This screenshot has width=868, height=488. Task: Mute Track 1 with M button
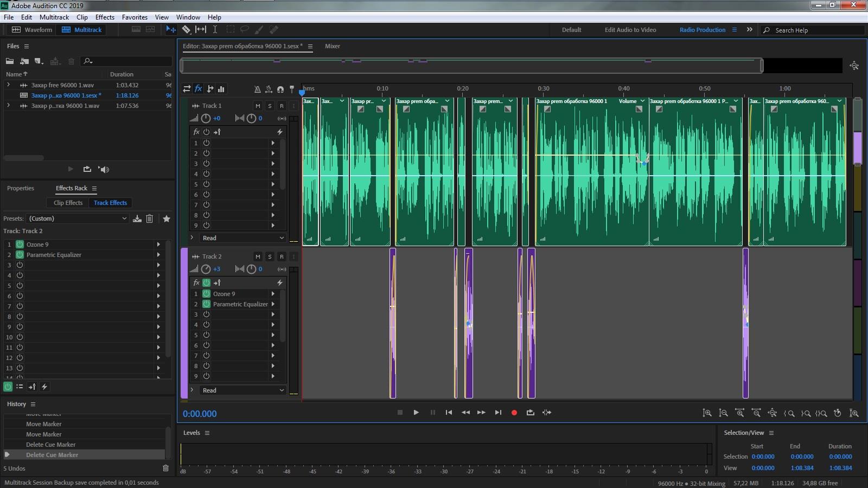pos(258,106)
